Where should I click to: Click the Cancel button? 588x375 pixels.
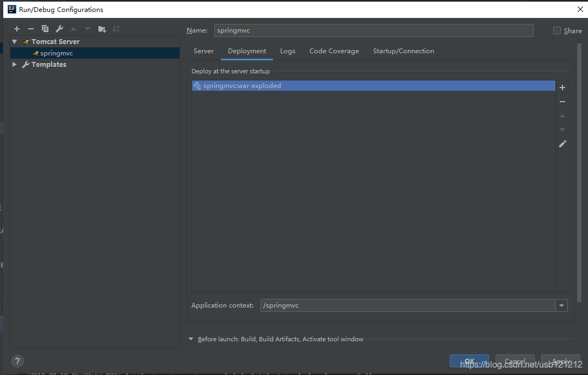click(x=515, y=361)
